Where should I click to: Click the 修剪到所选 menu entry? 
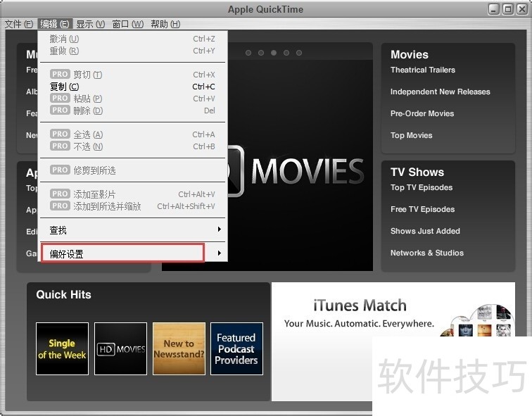(x=133, y=170)
